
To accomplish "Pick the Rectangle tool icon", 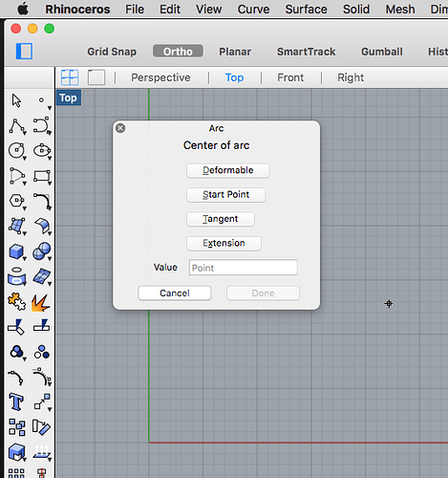I will click(42, 176).
